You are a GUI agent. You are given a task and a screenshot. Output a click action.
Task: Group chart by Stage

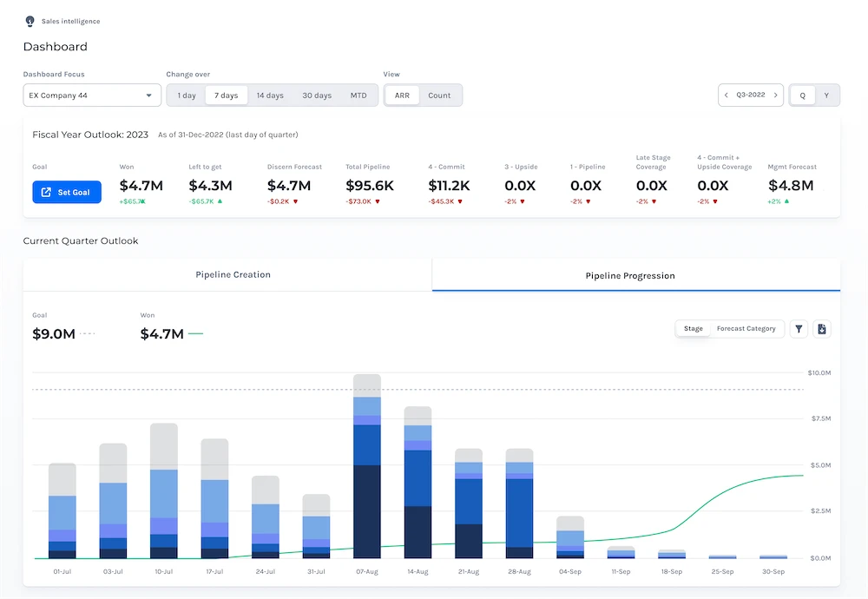pos(693,329)
